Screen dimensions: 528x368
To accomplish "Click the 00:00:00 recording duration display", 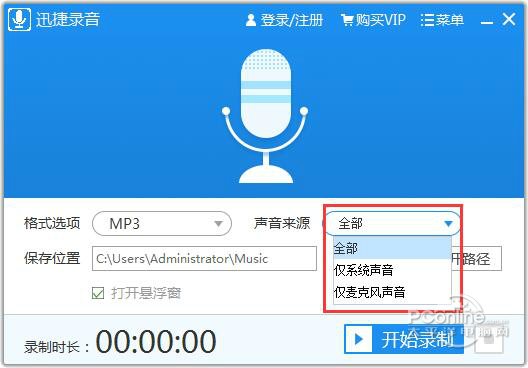I will 156,341.
